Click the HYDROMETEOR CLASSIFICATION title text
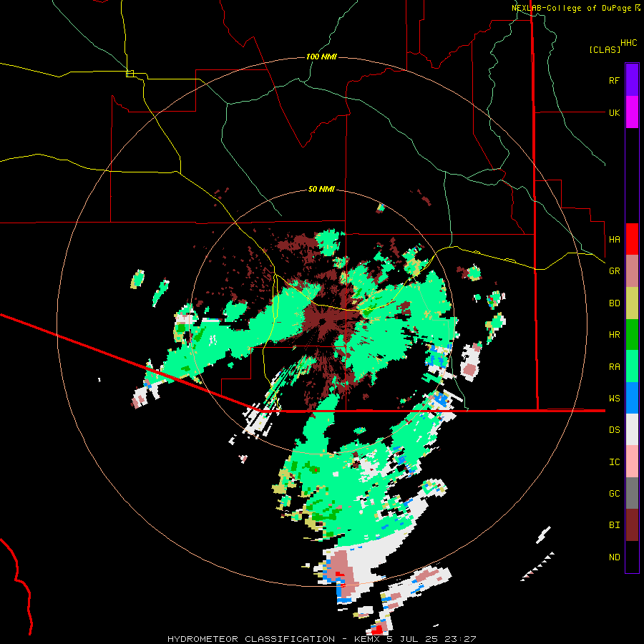 click(x=251, y=639)
